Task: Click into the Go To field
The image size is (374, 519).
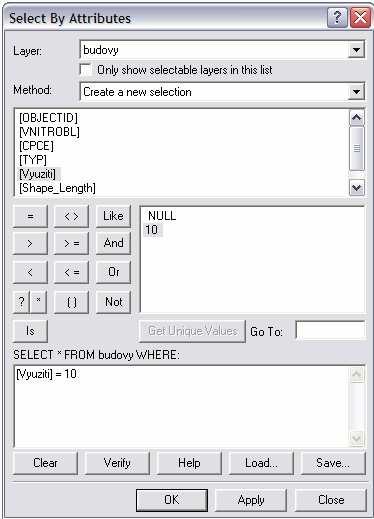Action: pyautogui.click(x=330, y=331)
